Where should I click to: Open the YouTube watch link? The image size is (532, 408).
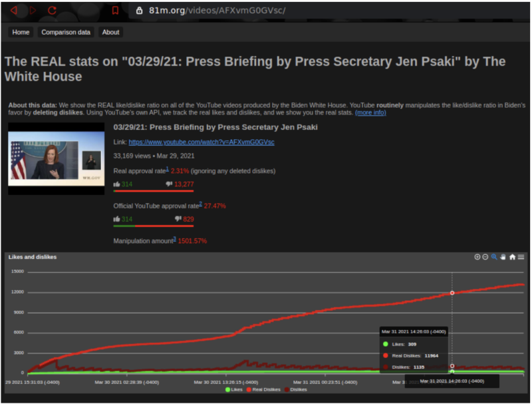tap(201, 142)
